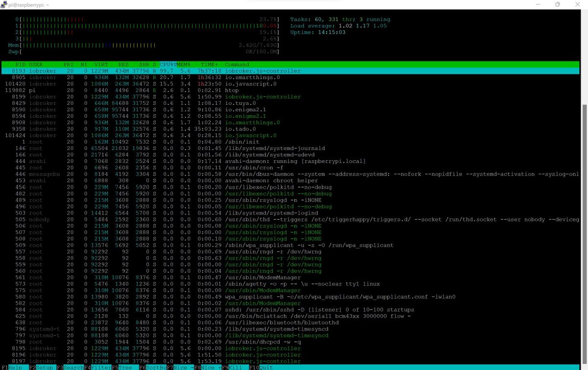
Task: Select ModemManager process PID 561
Action: 290,277
